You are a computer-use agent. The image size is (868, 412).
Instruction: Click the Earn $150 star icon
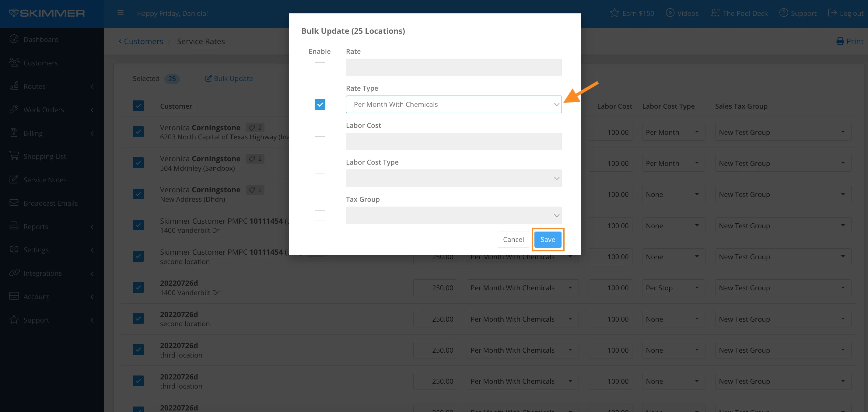point(614,13)
